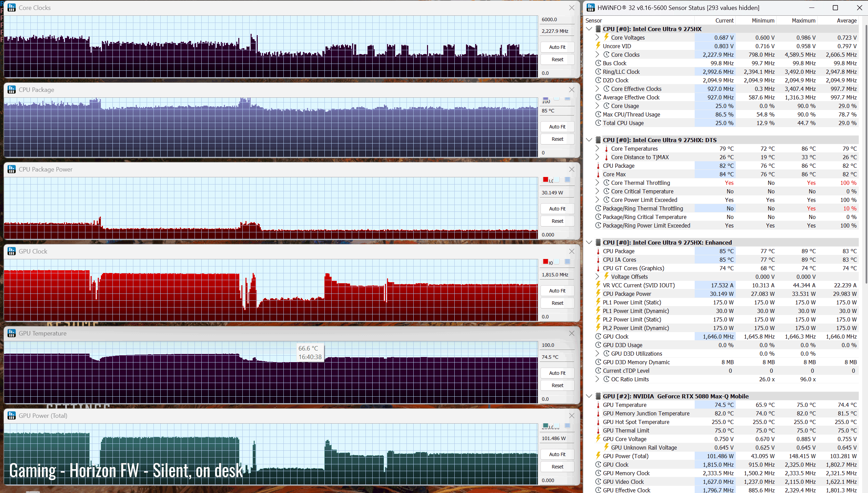The image size is (868, 493).
Task: Click the GPU Temperature graph window icon
Action: tap(12, 333)
